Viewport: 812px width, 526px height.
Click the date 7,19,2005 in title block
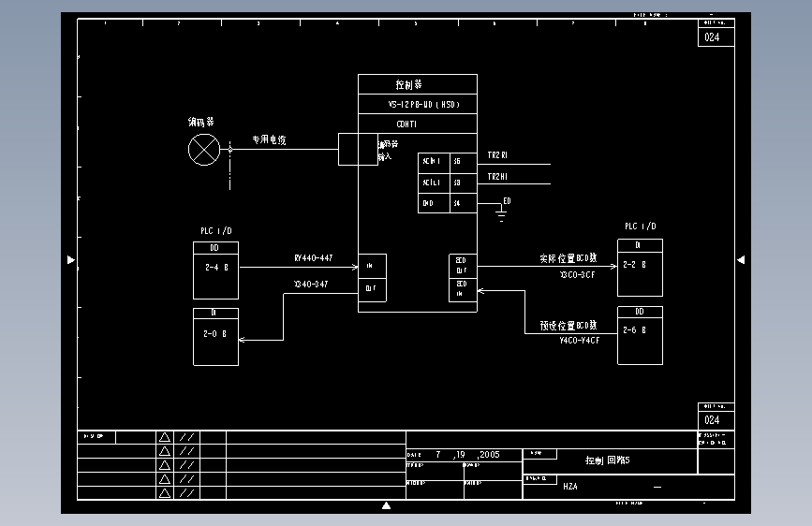tap(467, 455)
